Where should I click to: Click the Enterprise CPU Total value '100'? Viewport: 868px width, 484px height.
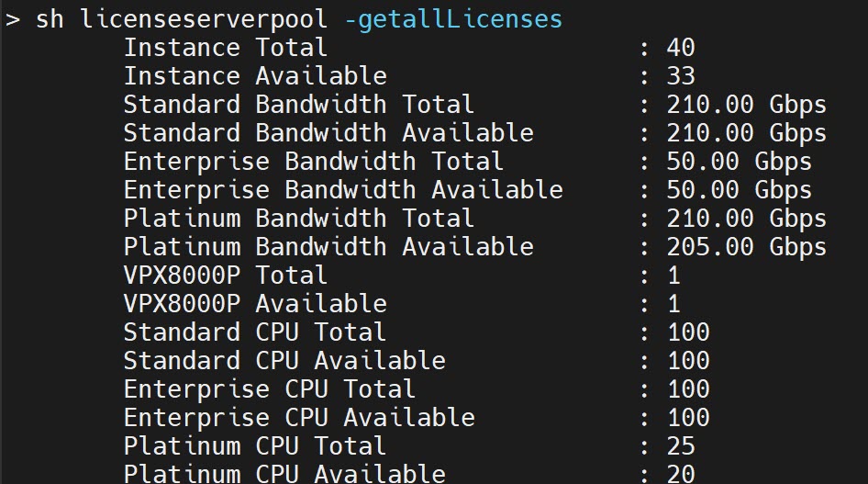[688, 389]
